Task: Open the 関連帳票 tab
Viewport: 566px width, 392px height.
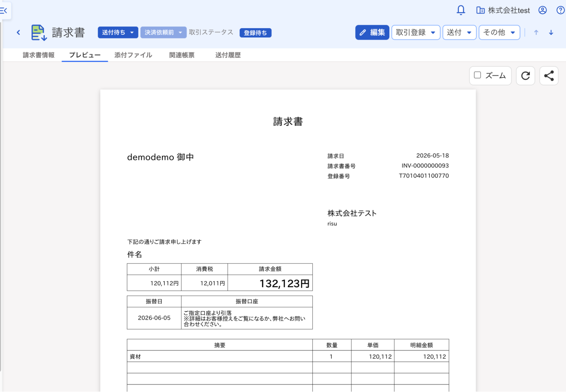Action: [x=182, y=55]
